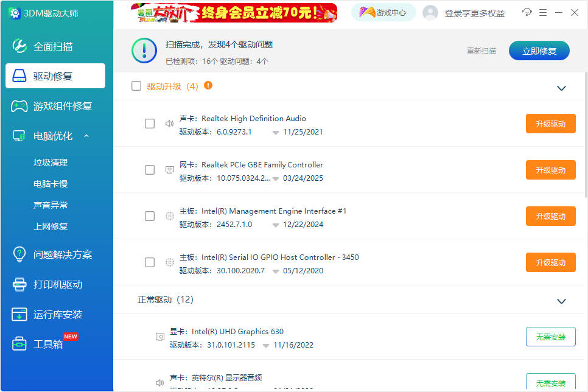Click the 打印机驱动 printer icon
Image resolution: width=588 pixels, height=392 pixels.
click(x=19, y=284)
